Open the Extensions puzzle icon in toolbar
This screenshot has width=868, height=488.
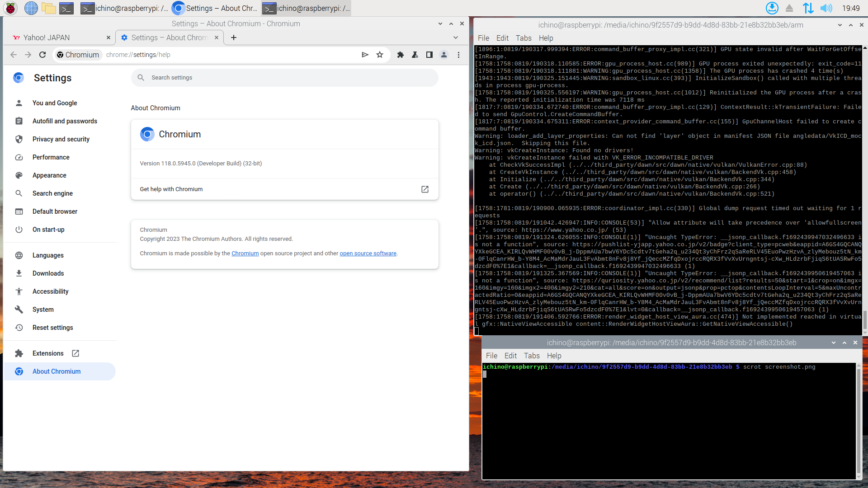[400, 55]
